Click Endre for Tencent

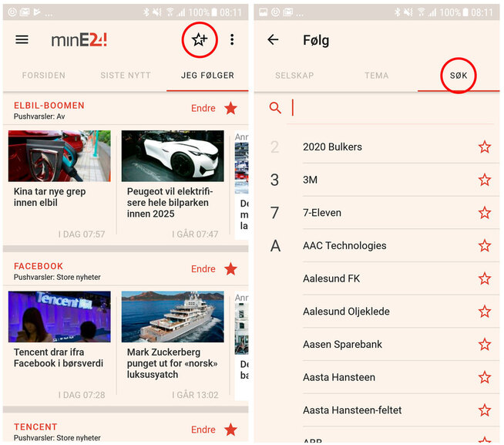click(203, 430)
